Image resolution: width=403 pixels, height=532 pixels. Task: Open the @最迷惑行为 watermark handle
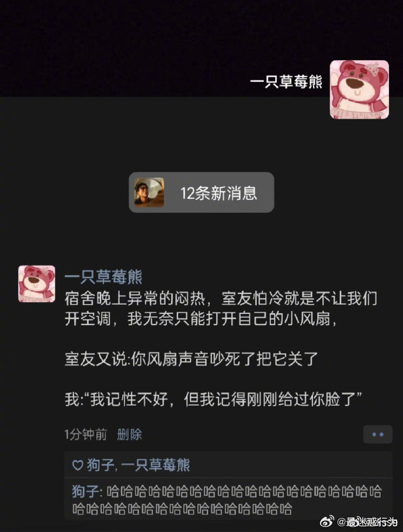tap(367, 521)
